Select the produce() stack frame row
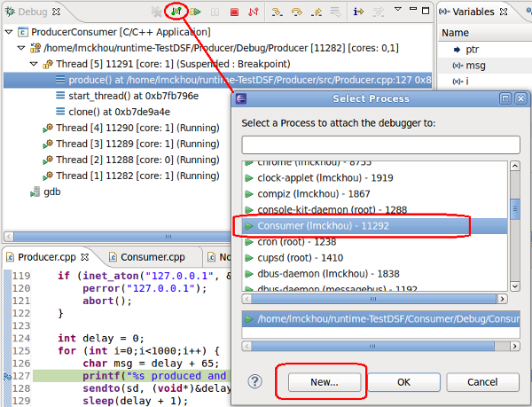 pyautogui.click(x=218, y=80)
